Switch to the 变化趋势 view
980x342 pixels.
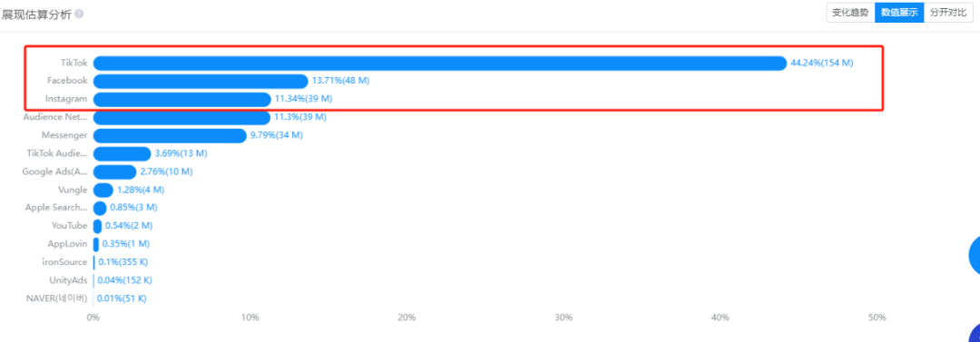coord(850,13)
